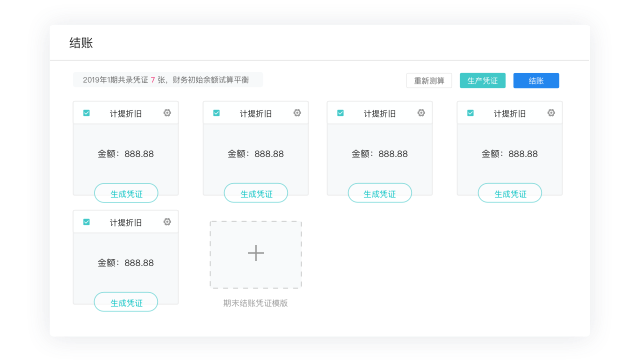Open settings gear on fourth top-row card
Screen dimensions: 640x360
(551, 113)
